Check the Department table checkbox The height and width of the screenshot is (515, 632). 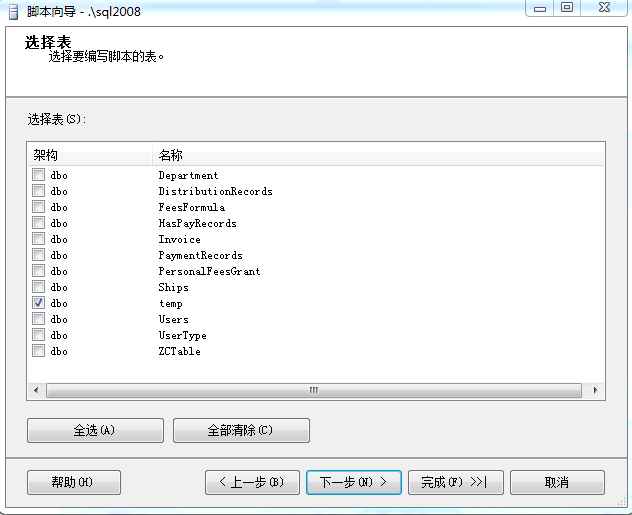pyautogui.click(x=38, y=175)
